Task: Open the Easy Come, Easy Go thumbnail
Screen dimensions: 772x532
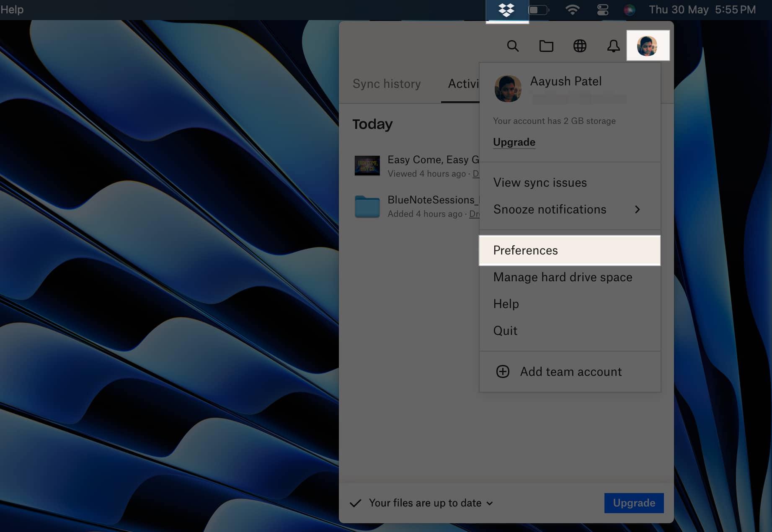Action: (x=367, y=165)
